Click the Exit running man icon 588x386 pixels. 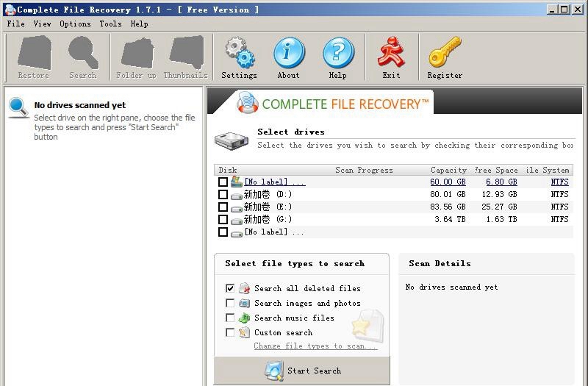(391, 52)
